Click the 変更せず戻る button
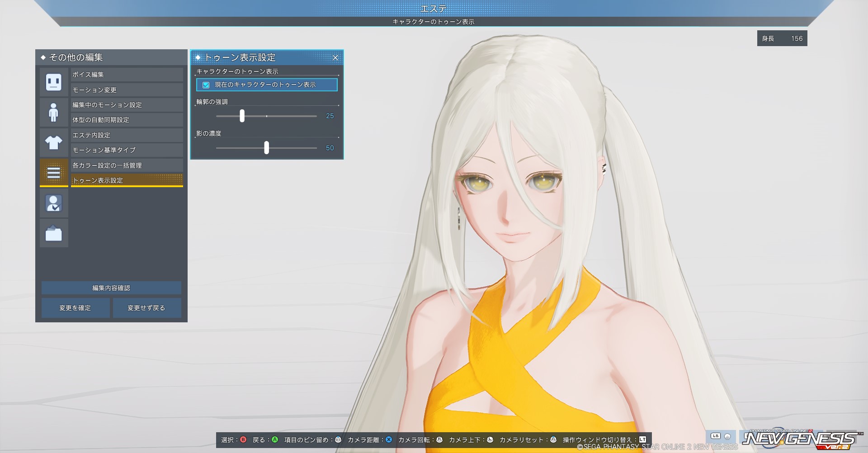The width and height of the screenshot is (868, 453). (146, 308)
